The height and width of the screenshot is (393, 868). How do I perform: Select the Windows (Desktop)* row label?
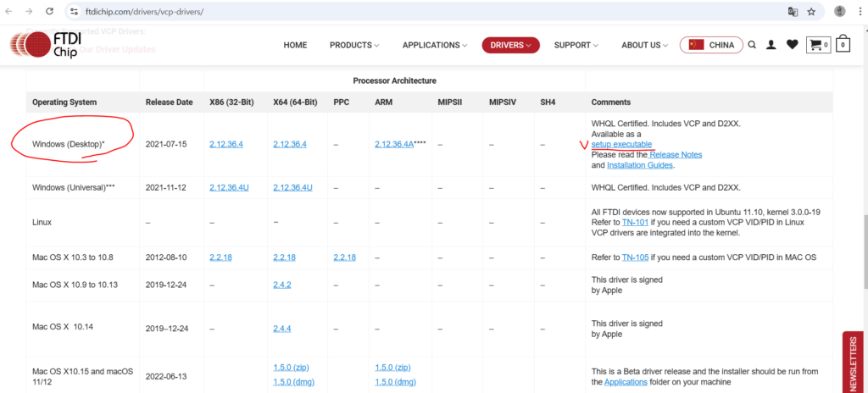point(68,144)
